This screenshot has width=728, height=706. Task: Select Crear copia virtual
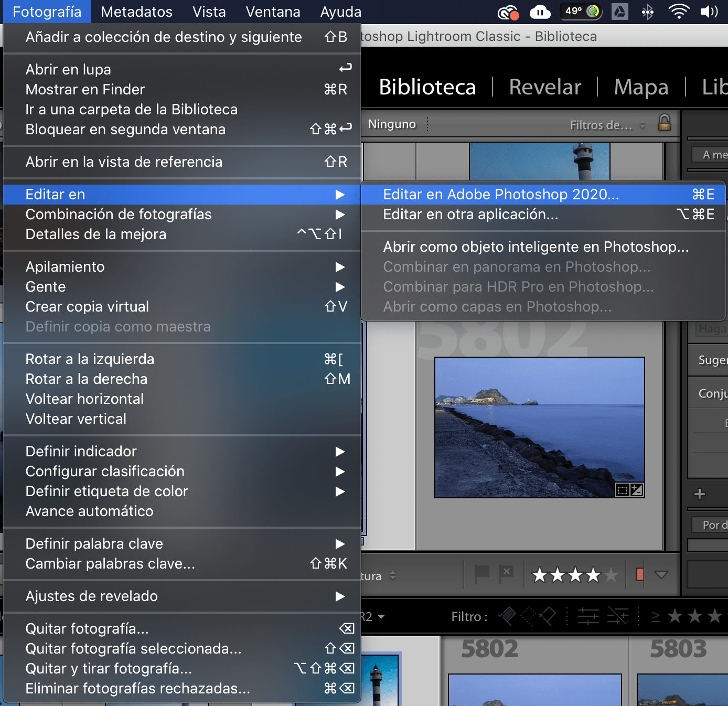(182, 307)
